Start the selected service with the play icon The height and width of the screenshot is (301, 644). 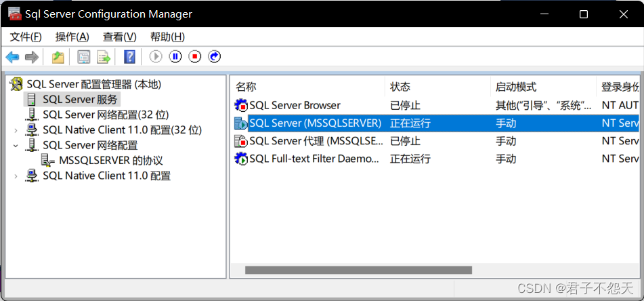coord(156,56)
